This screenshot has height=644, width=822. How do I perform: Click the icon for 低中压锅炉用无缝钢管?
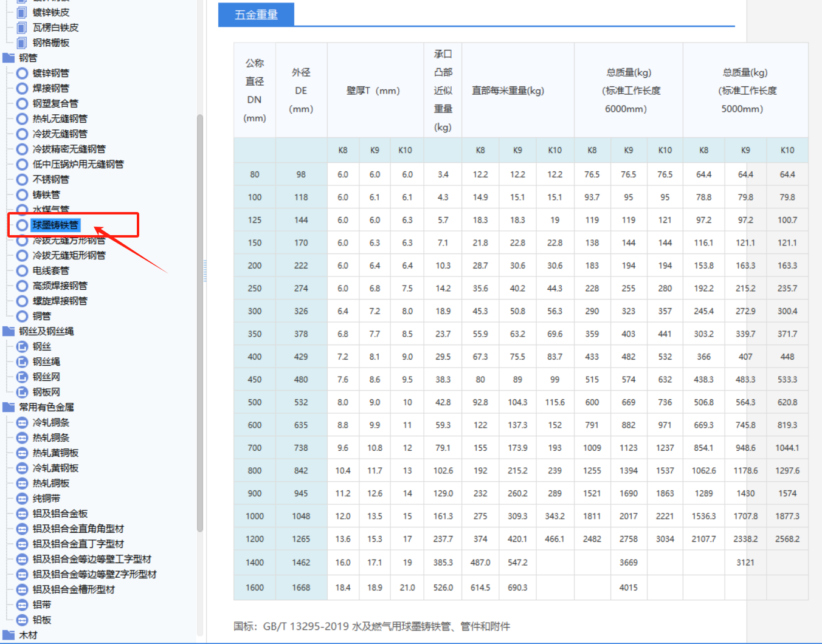[22, 165]
